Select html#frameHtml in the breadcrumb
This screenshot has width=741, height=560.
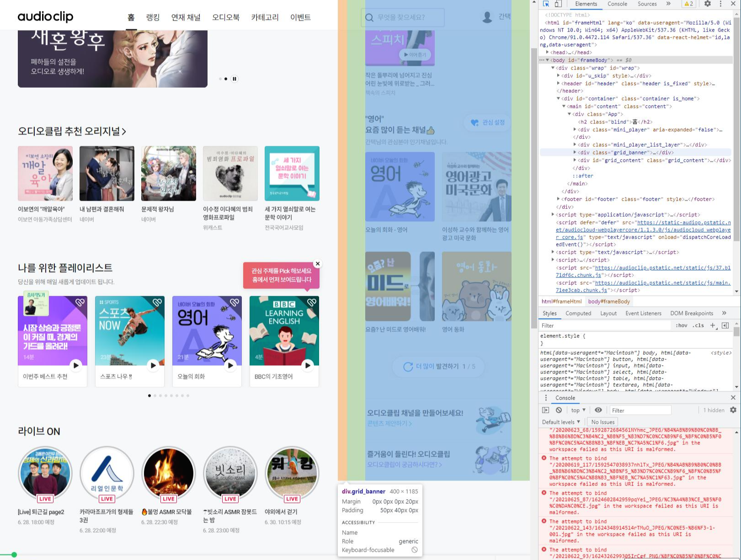click(561, 301)
